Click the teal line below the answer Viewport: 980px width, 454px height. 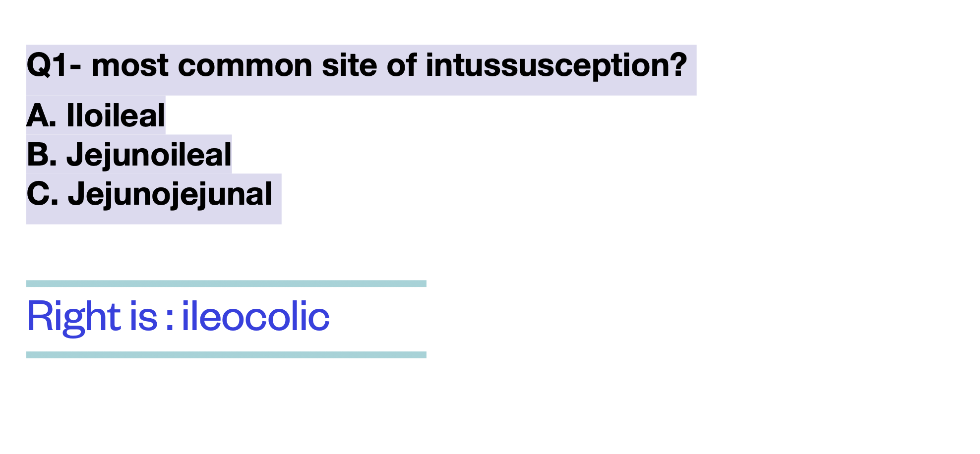click(x=226, y=355)
